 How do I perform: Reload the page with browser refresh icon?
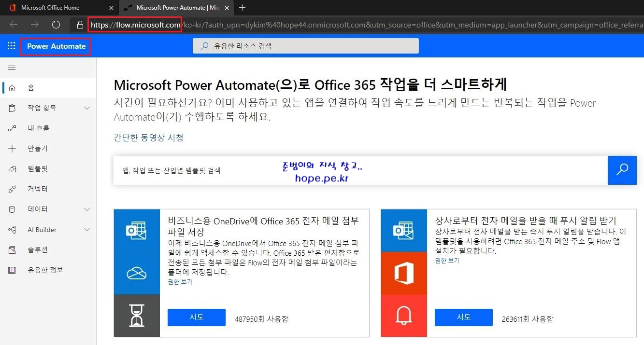(56, 25)
